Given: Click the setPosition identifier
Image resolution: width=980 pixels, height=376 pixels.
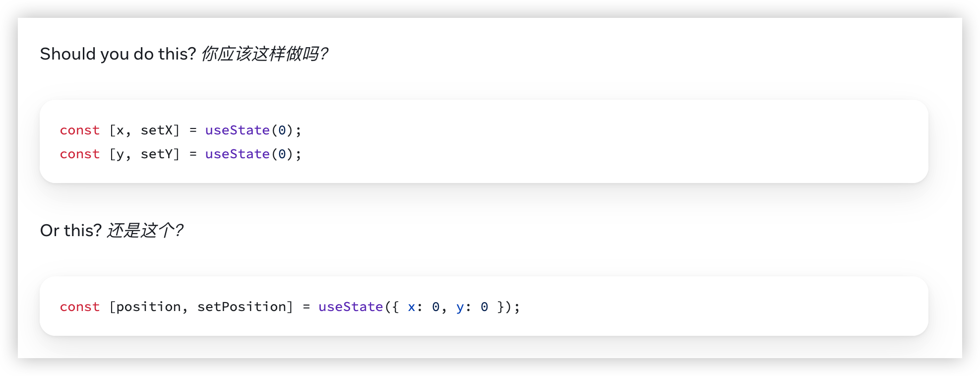Looking at the screenshot, I should click(x=242, y=307).
